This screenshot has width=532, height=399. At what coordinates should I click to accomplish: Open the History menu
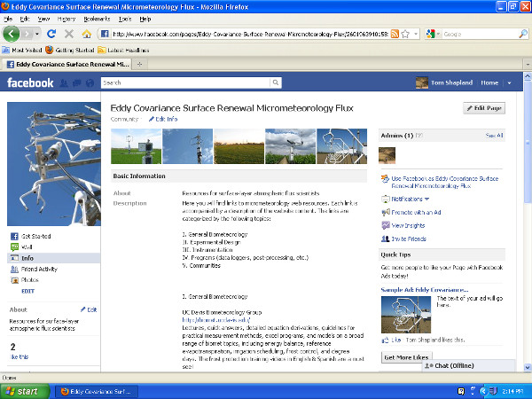[x=66, y=18]
